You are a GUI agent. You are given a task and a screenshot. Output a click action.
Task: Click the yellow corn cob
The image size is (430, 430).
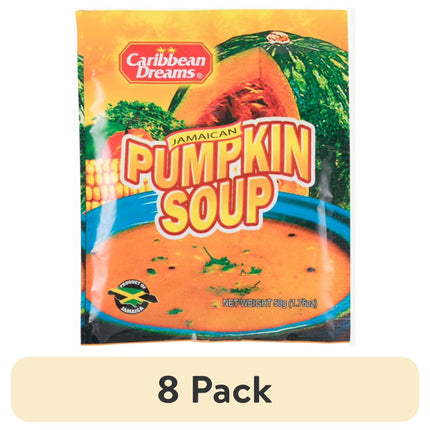point(108,180)
